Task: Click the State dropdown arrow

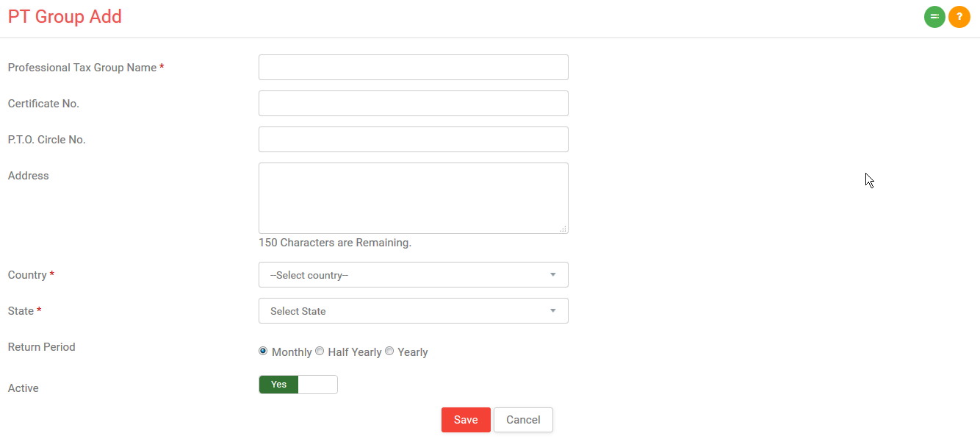Action: [x=552, y=311]
